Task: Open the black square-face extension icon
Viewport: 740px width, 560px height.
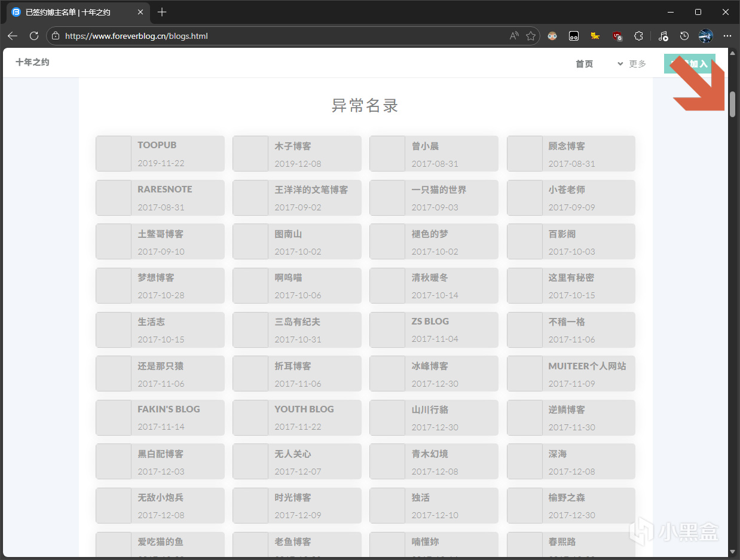Action: [x=574, y=36]
